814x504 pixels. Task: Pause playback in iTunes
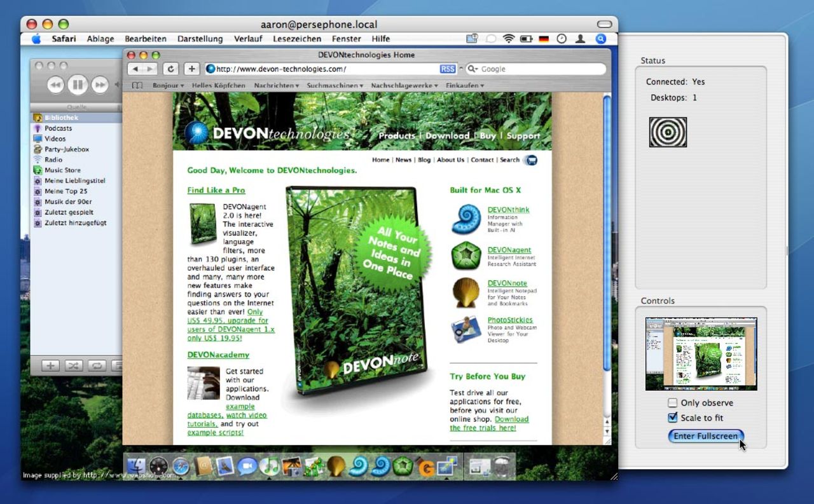tap(78, 84)
